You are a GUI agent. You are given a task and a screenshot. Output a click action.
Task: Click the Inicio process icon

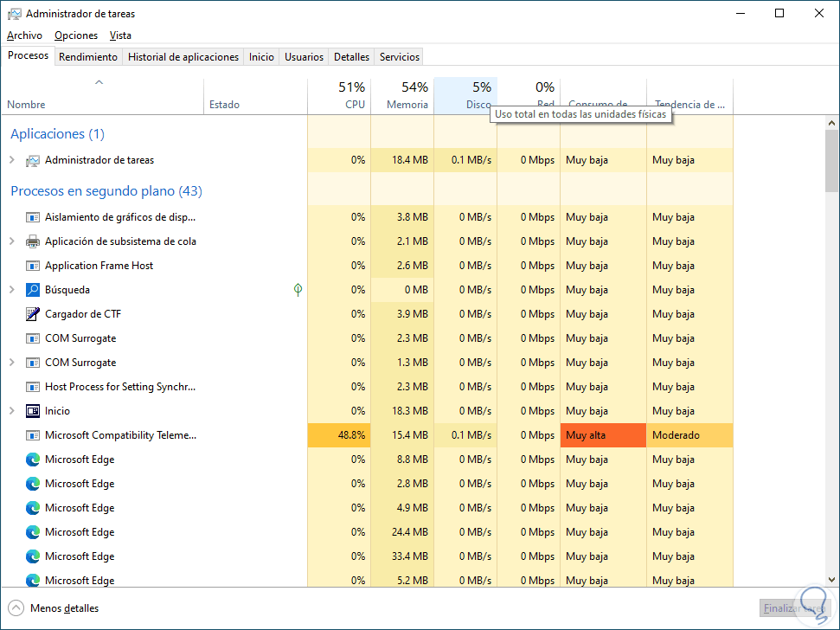(x=33, y=411)
